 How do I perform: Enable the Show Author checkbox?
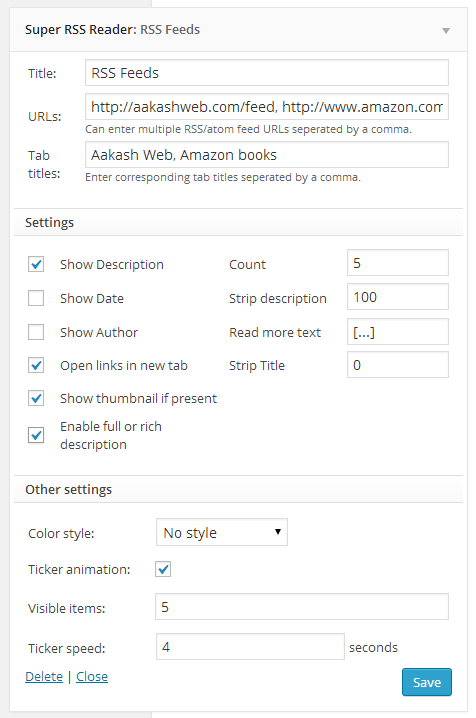point(36,332)
